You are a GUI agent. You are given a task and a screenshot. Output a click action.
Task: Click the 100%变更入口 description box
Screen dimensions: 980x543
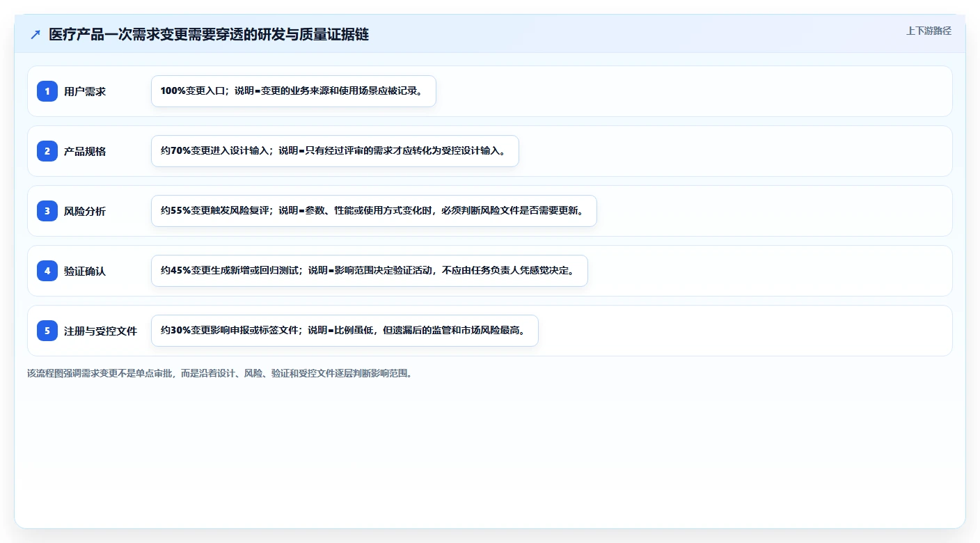294,91
